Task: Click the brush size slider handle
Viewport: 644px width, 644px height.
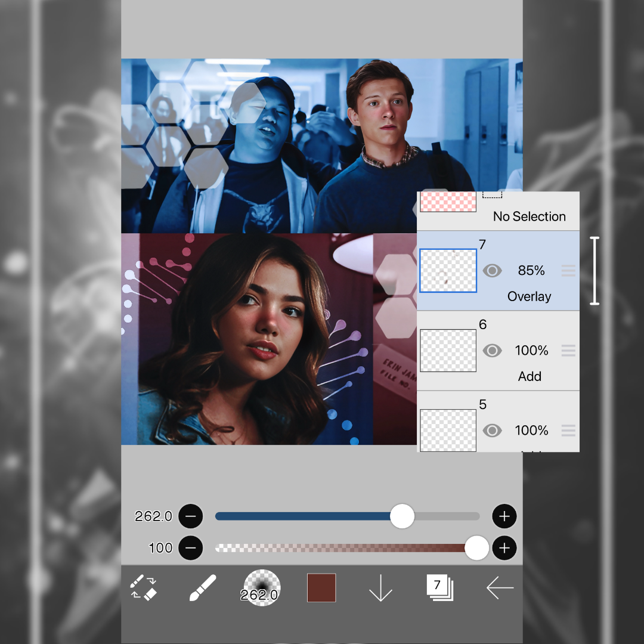Action: pyautogui.click(x=402, y=516)
